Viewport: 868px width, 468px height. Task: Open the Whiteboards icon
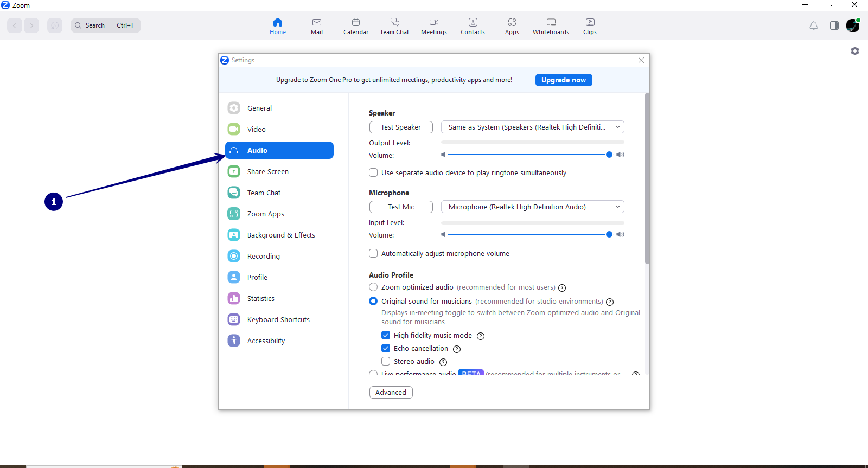click(551, 22)
